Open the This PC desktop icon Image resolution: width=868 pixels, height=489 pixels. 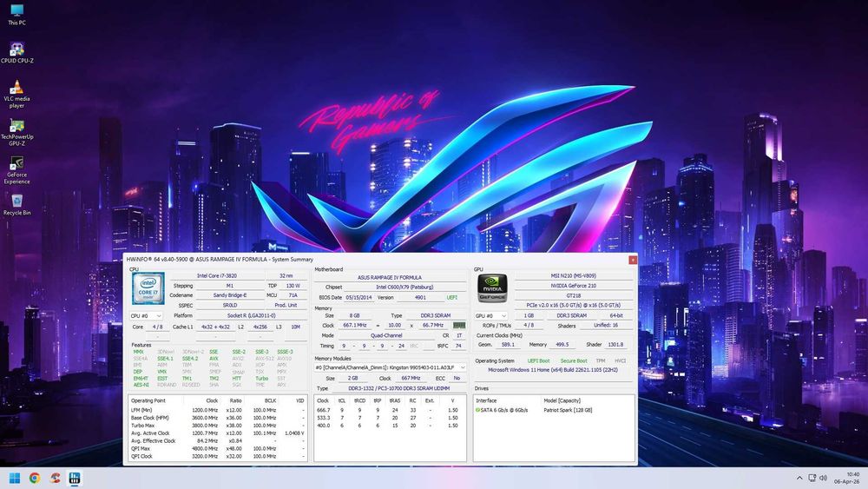(x=16, y=15)
